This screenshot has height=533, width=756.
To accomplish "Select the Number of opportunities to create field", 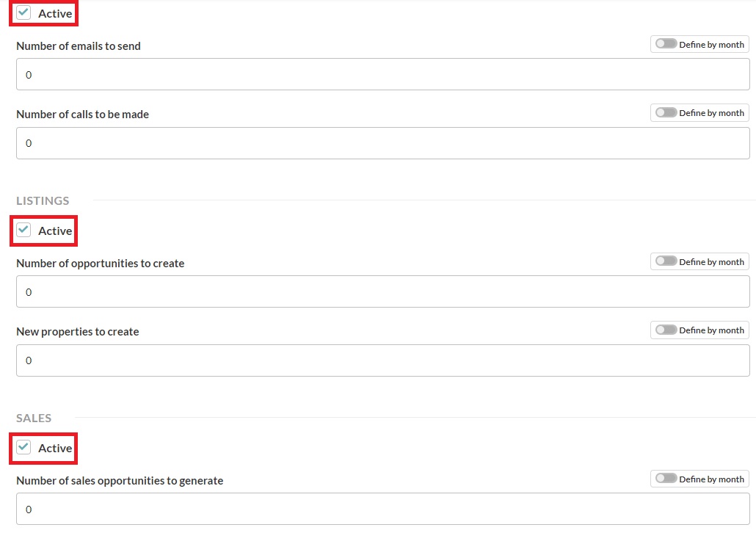I will (x=382, y=291).
